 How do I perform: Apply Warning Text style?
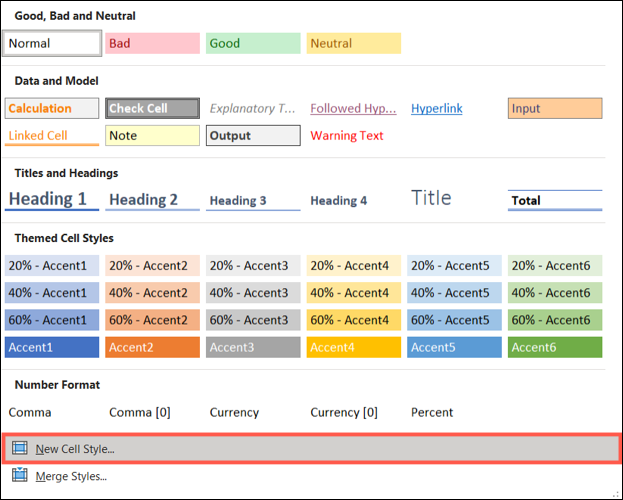347,136
